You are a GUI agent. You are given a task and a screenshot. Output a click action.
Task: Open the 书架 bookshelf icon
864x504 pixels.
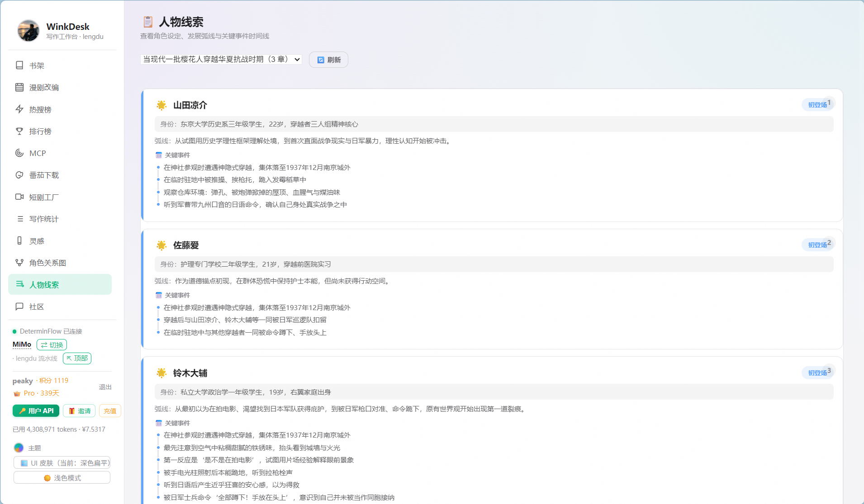tap(19, 66)
